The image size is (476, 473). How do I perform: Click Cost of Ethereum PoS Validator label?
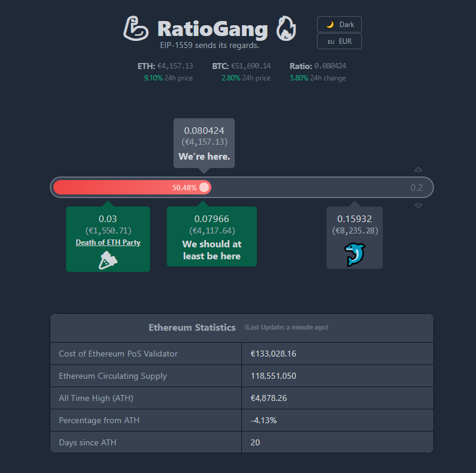pyautogui.click(x=118, y=354)
